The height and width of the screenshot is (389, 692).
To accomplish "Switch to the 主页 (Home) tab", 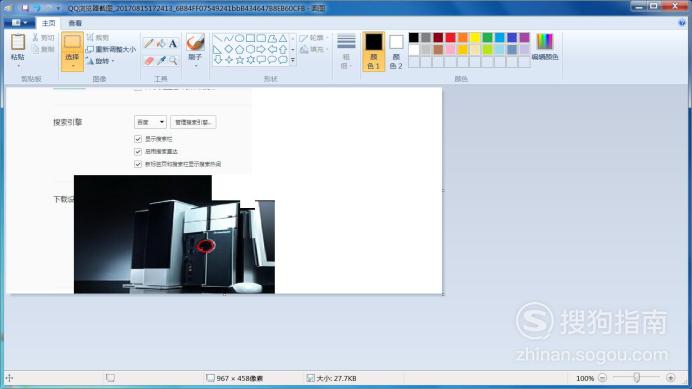I will tap(49, 23).
